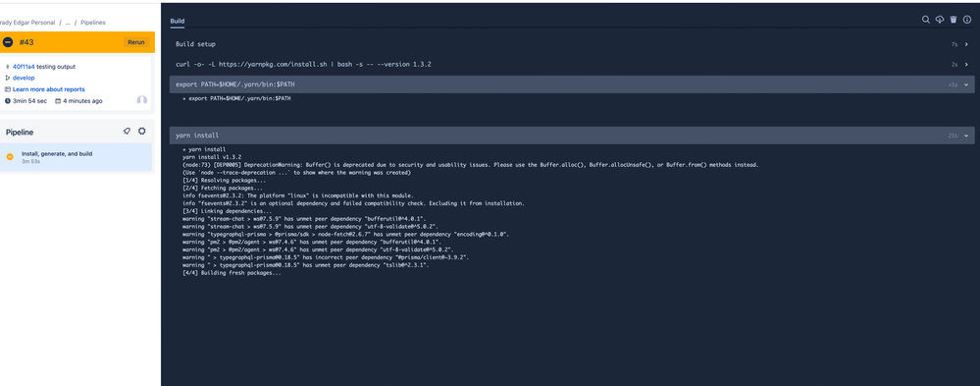The height and width of the screenshot is (386, 980).
Task: Click the pipeline number #43 title
Action: point(26,42)
